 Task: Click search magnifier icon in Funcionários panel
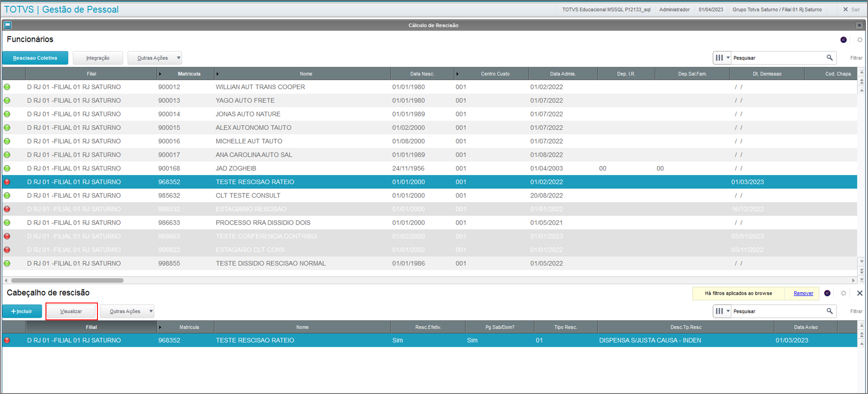829,58
